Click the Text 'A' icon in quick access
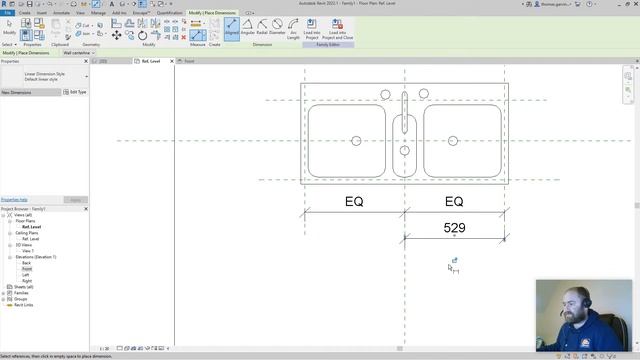The height and width of the screenshot is (360, 640). [x=111, y=4]
